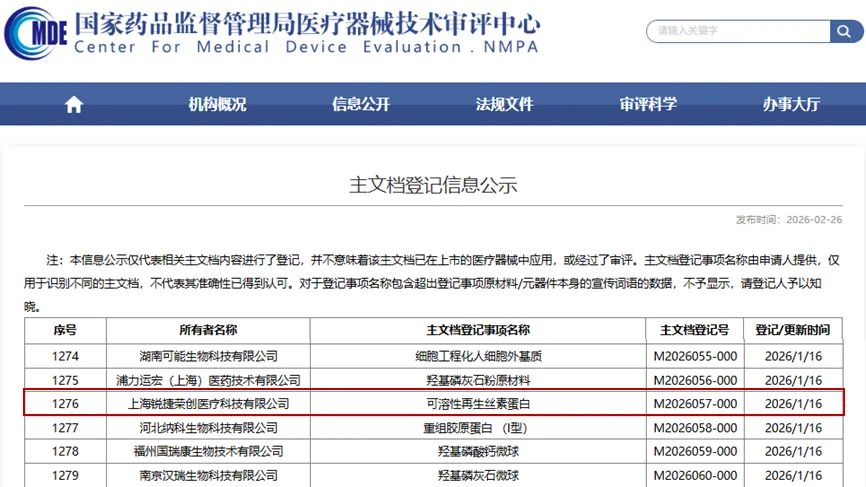Screen dimensions: 866x487
Task: Select 可溶性再生丝素蛋白 cell
Action: click(x=478, y=404)
